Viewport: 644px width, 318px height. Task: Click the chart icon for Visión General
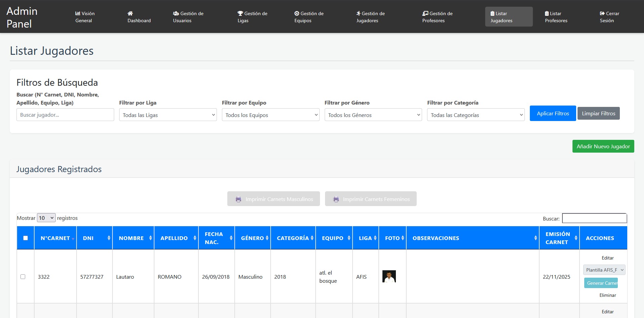click(78, 13)
